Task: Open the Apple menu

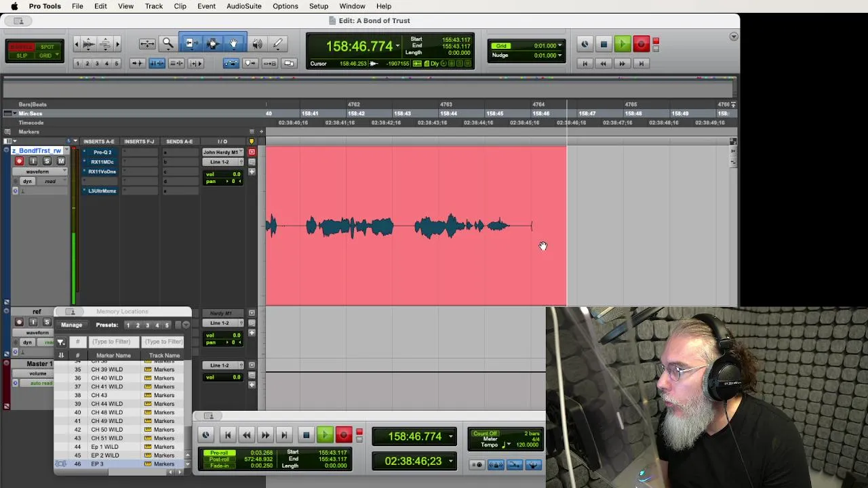Action: coord(14,6)
